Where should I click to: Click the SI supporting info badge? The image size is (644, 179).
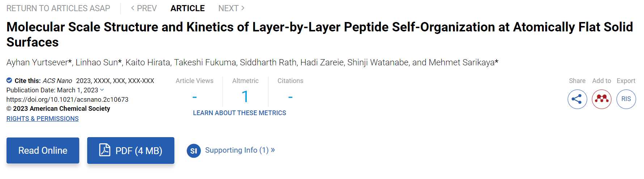click(x=194, y=151)
